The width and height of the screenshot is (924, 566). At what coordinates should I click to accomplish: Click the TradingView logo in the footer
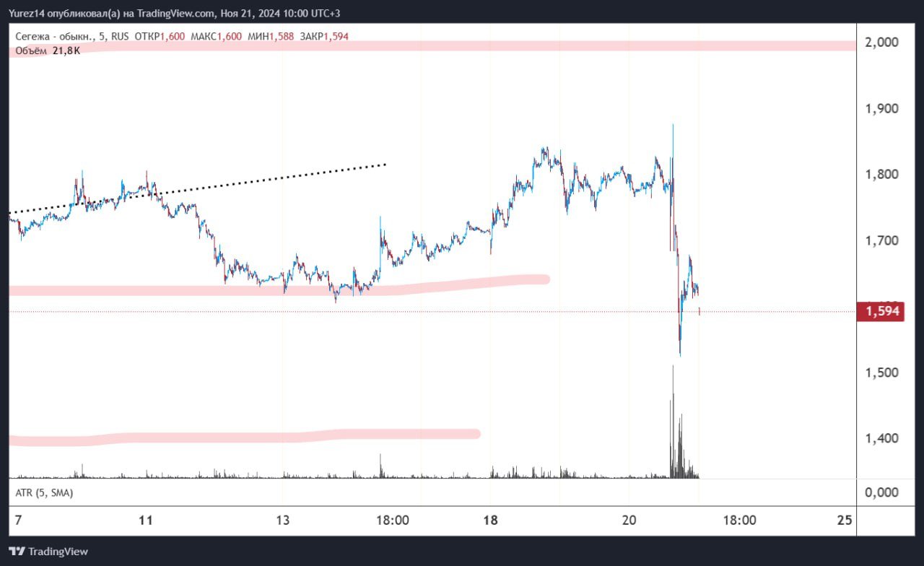point(48,552)
